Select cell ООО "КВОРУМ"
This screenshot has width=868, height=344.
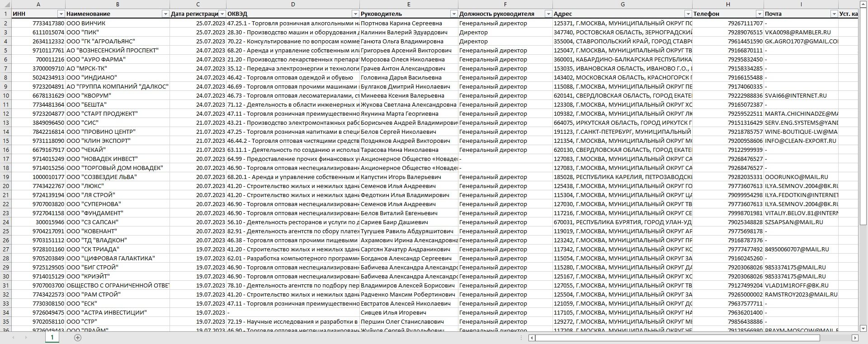coord(118,95)
